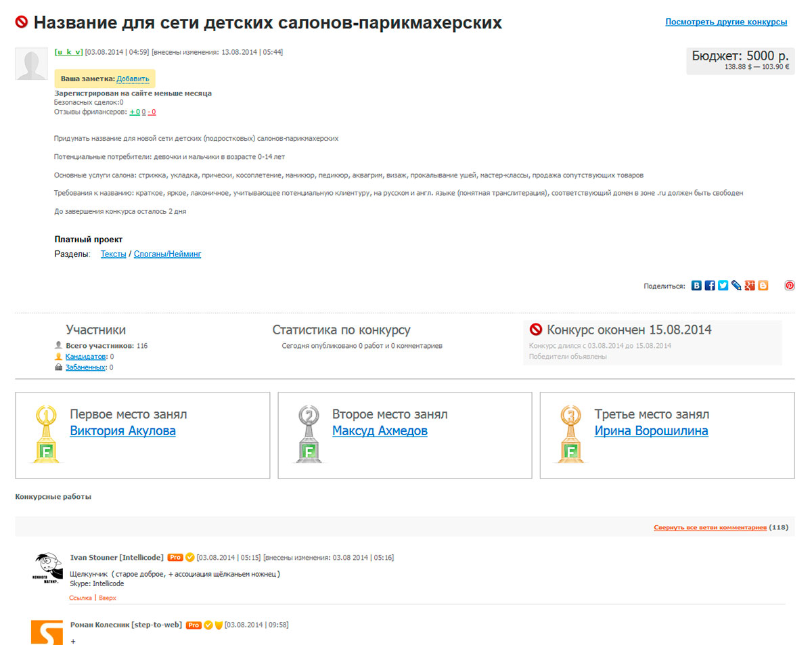Open the Тексты section link
812x645 pixels.
pyautogui.click(x=113, y=254)
